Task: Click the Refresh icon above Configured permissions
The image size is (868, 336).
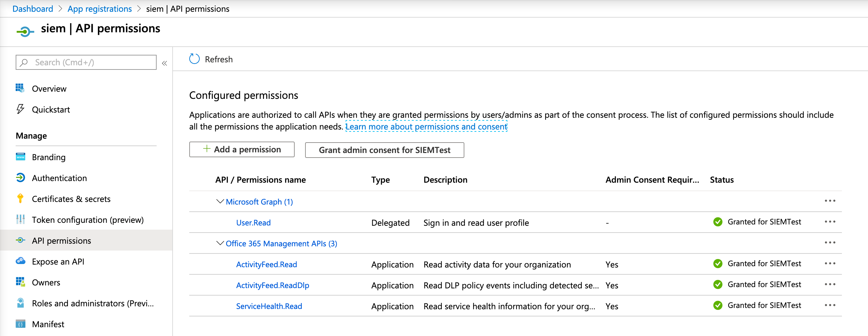Action: click(194, 59)
